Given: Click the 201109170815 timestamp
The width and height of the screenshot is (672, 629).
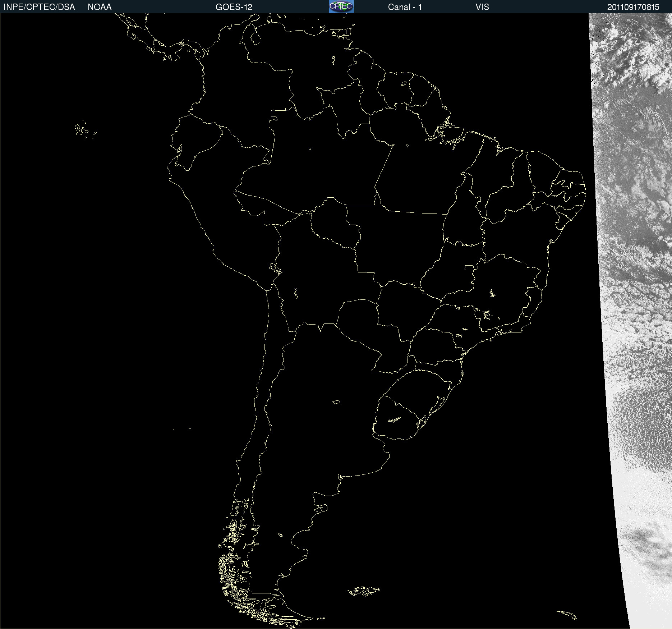Looking at the screenshot, I should [x=633, y=7].
